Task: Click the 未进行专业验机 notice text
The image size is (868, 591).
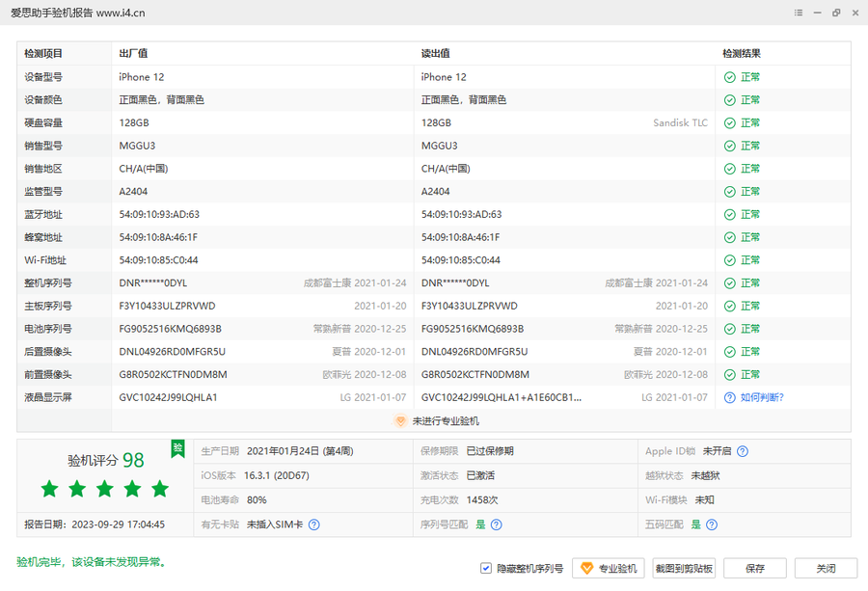Action: tap(446, 421)
